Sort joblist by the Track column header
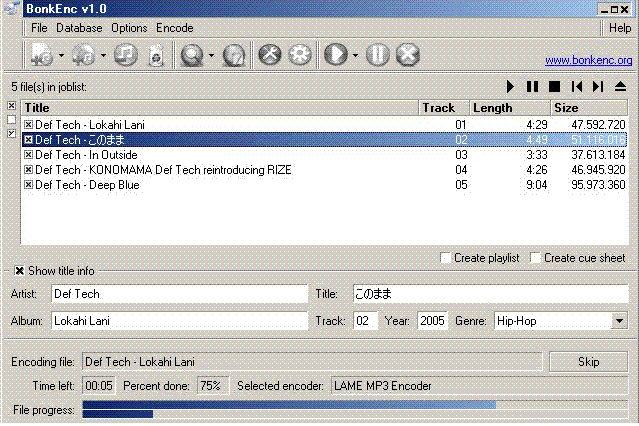The width and height of the screenshot is (639, 426). click(x=444, y=108)
